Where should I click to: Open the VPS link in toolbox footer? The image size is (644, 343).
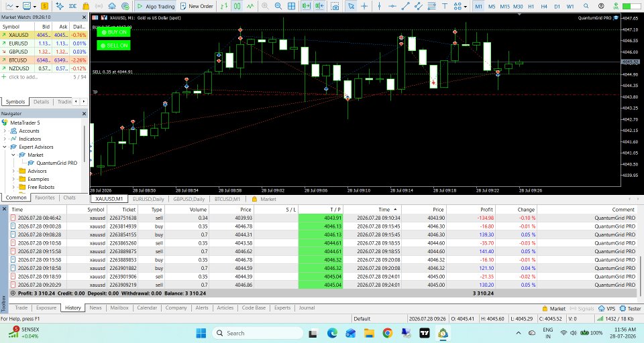click(607, 309)
